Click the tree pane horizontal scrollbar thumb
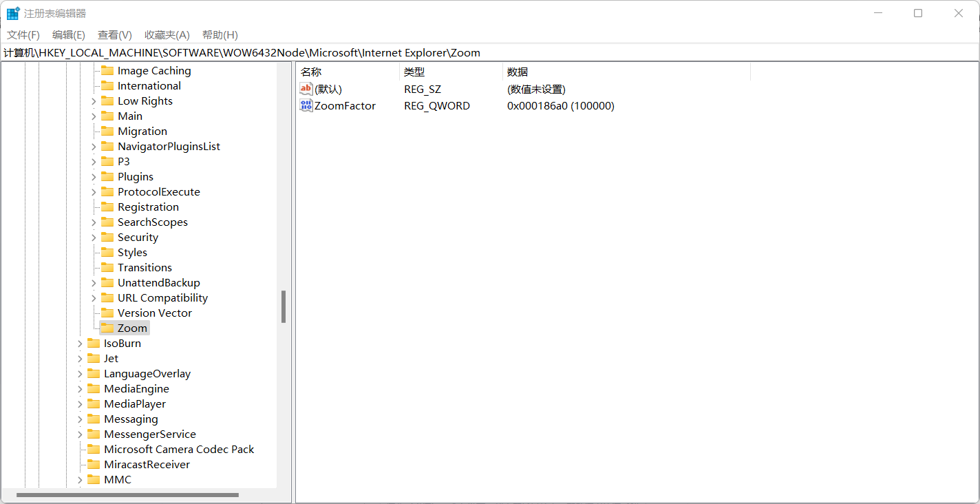Image resolution: width=980 pixels, height=504 pixels. tap(127, 494)
